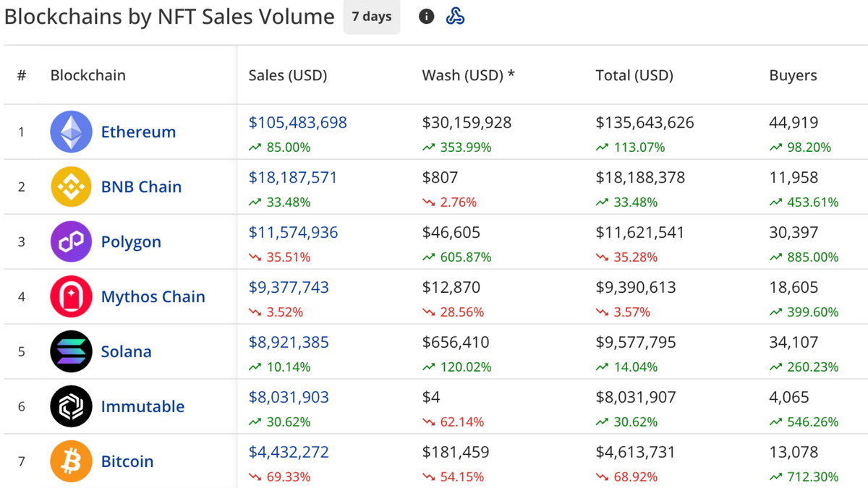Image resolution: width=868 pixels, height=488 pixels.
Task: Select Mythos Chain total $9,390,613
Action: coord(636,288)
